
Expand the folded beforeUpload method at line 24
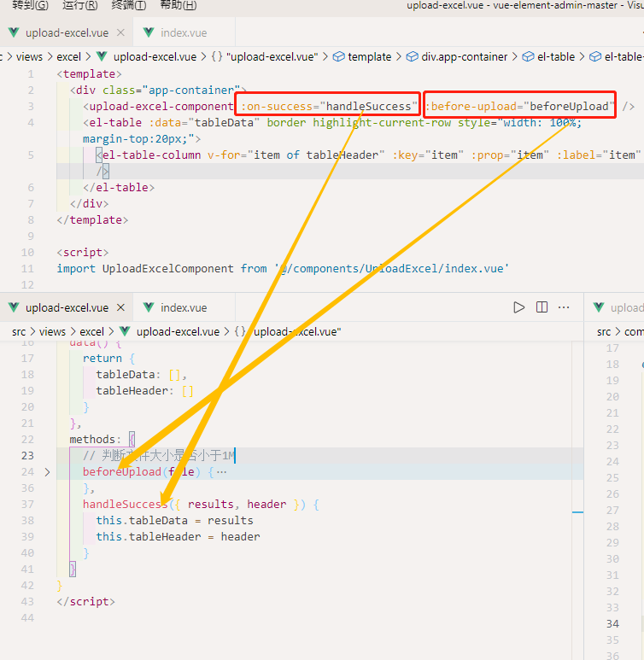[x=47, y=472]
